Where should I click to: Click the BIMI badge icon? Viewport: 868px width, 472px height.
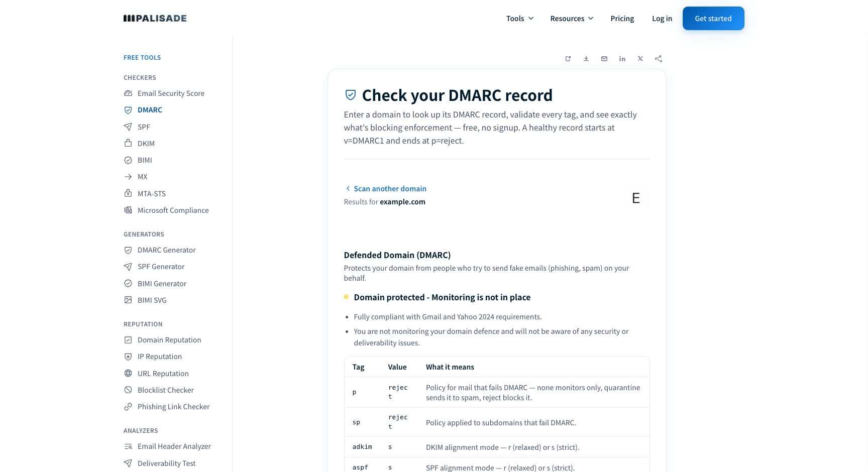[128, 160]
